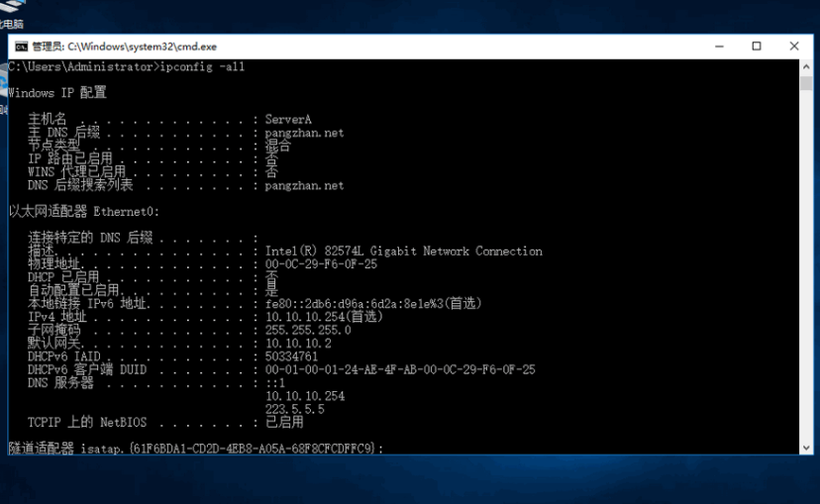This screenshot has width=820, height=504.
Task: Click the MAC address 00-0C-29-F6-0F-25
Action: 321,264
